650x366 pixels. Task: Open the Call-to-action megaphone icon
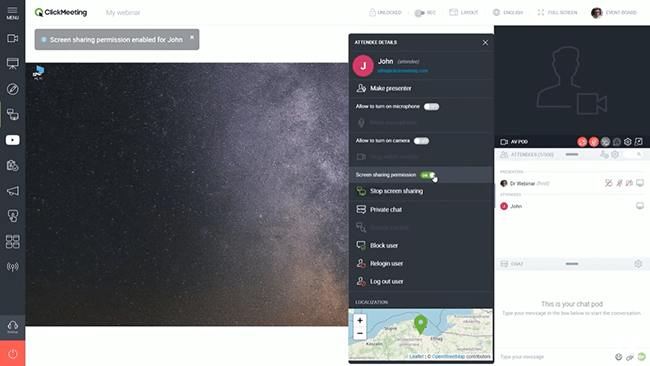[x=12, y=191]
